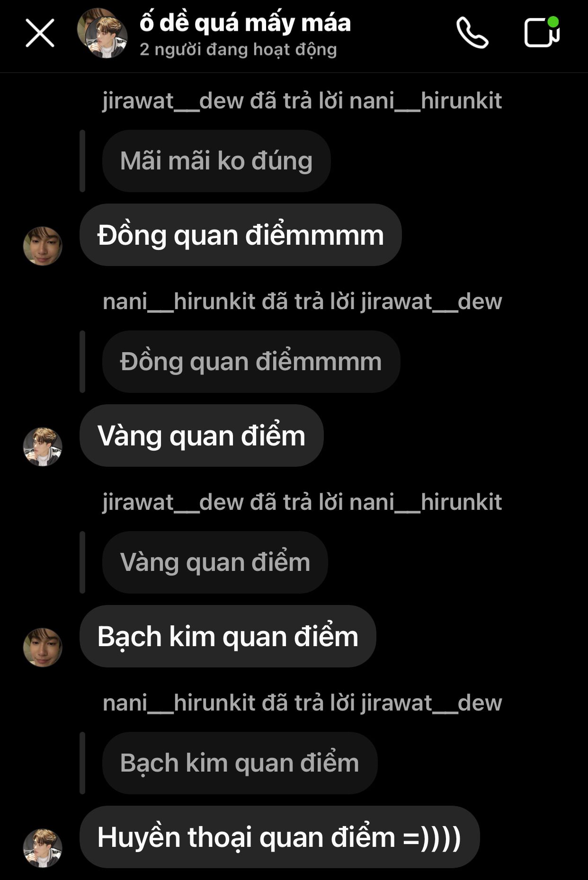Viewport: 588px width, 880px height.
Task: Open avatar beside 'Đồng quan điểmmmm' message
Action: 43,246
